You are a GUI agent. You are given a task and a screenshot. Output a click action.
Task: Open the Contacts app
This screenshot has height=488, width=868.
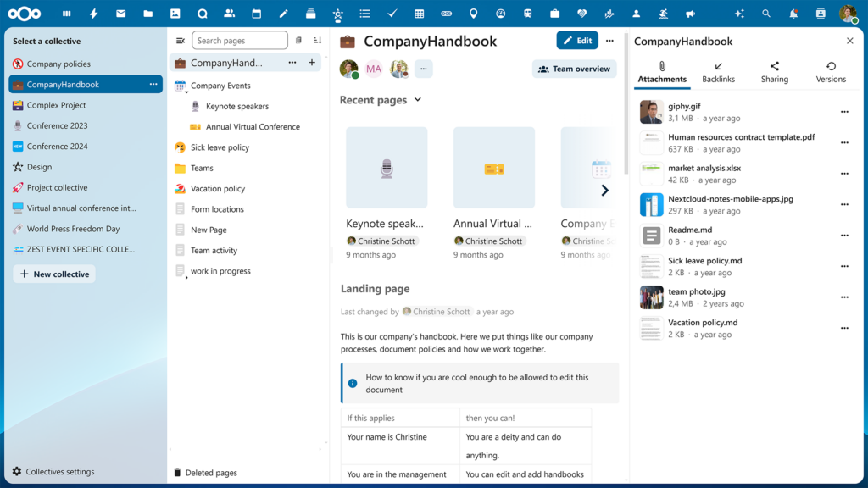(230, 13)
